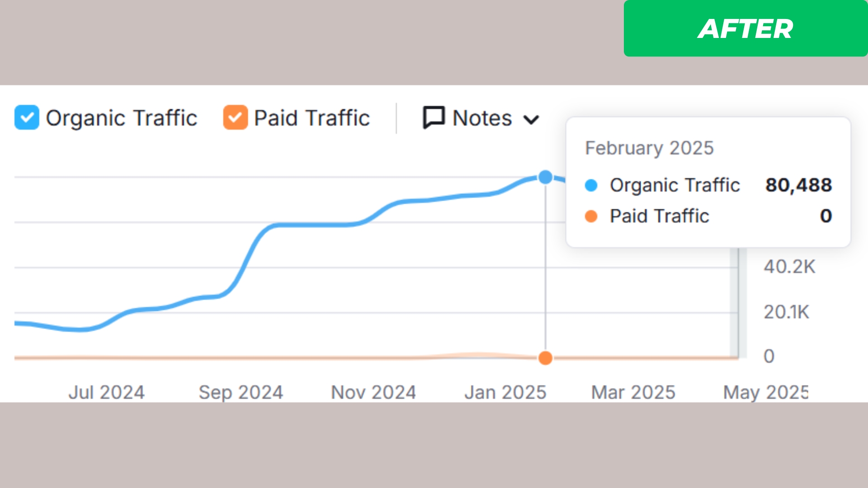This screenshot has width=868, height=488.
Task: Click the 80,488 organic traffic value
Action: point(798,185)
